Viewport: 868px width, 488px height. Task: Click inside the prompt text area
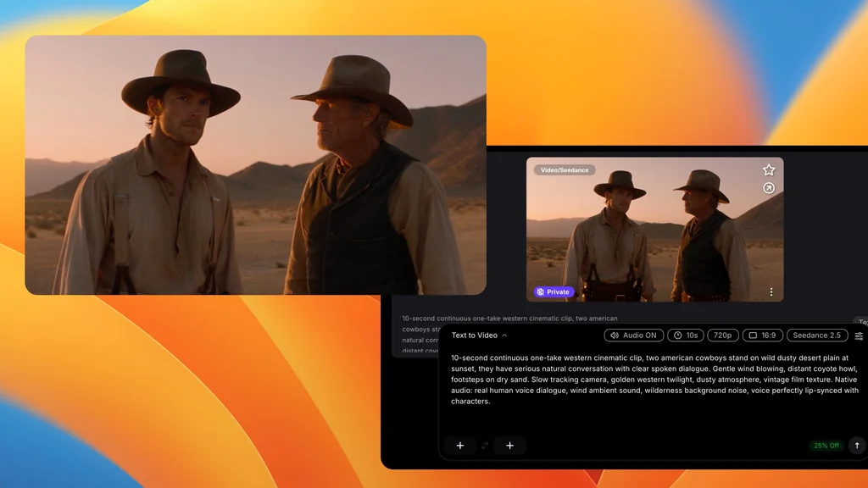tap(655, 380)
